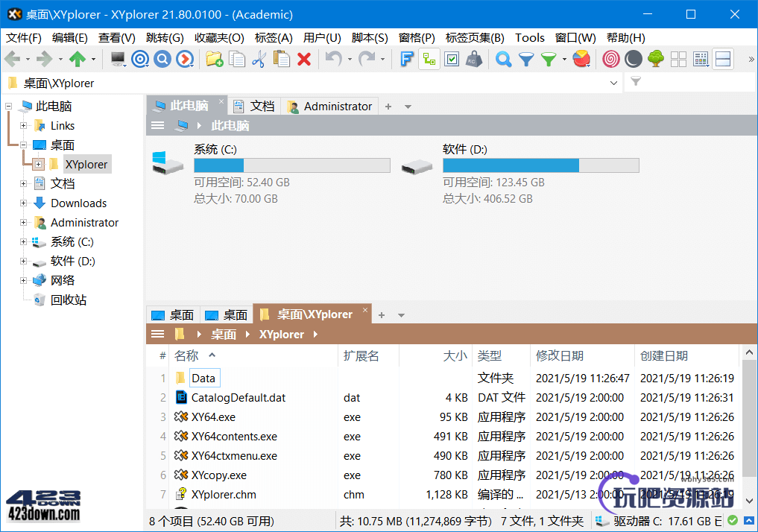Switch to the 文档 tab
Screen dimensions: 758x532
point(254,107)
